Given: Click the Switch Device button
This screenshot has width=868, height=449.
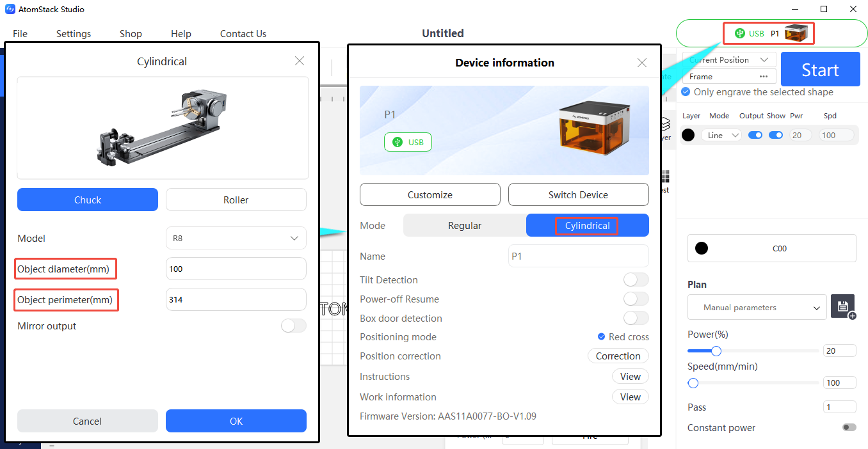Looking at the screenshot, I should tap(579, 194).
